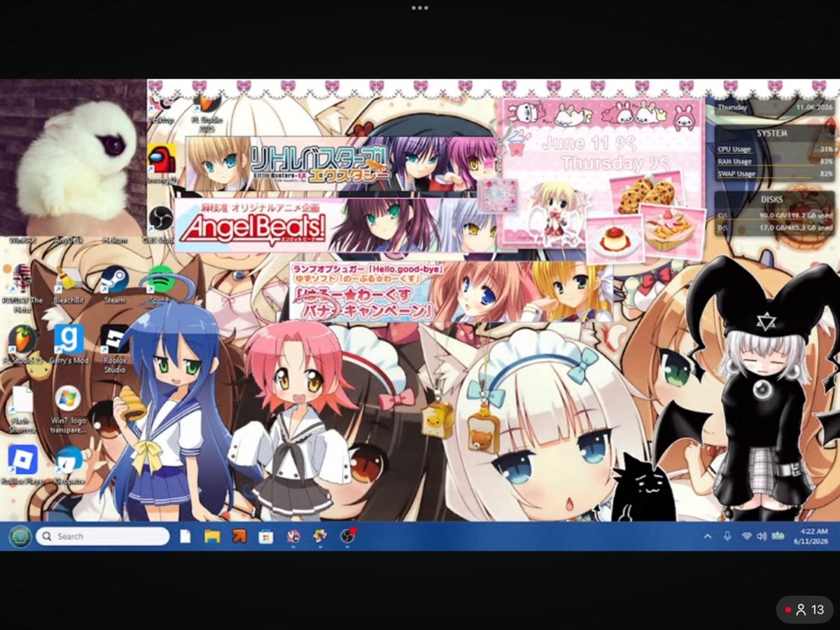This screenshot has height=630, width=840.
Task: Click the white bunny picture widget
Action: pos(73,157)
